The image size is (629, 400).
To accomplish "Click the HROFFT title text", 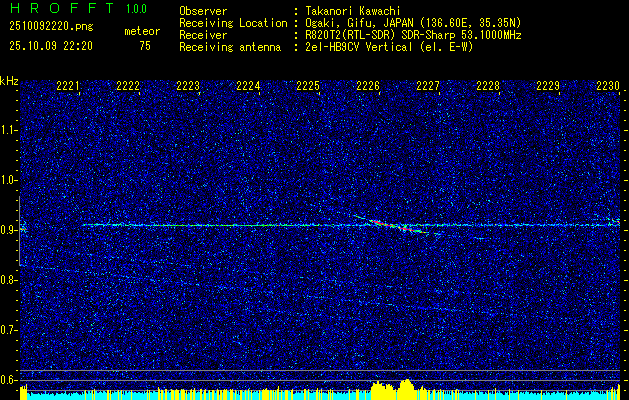I will 60,10.
